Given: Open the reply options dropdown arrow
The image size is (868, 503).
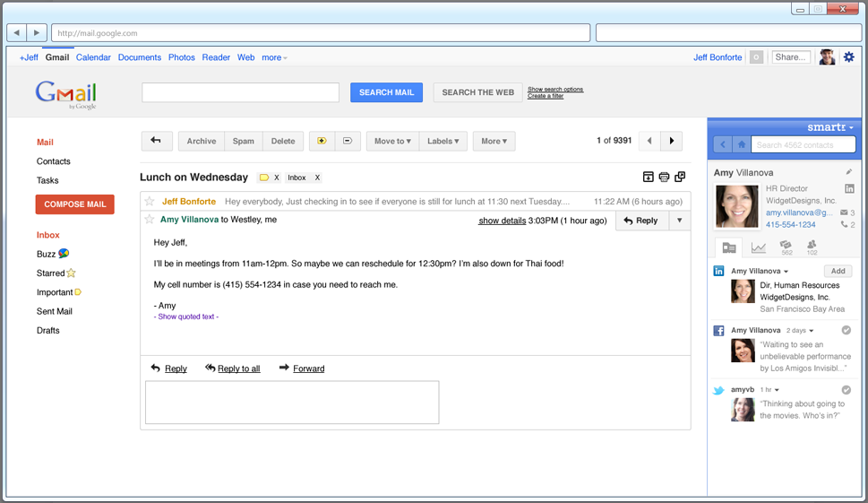Looking at the screenshot, I should (679, 221).
